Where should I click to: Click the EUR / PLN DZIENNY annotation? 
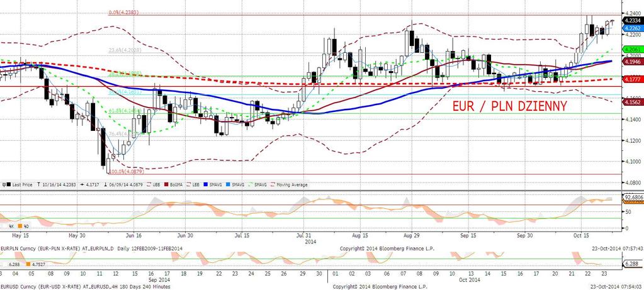pos(509,106)
